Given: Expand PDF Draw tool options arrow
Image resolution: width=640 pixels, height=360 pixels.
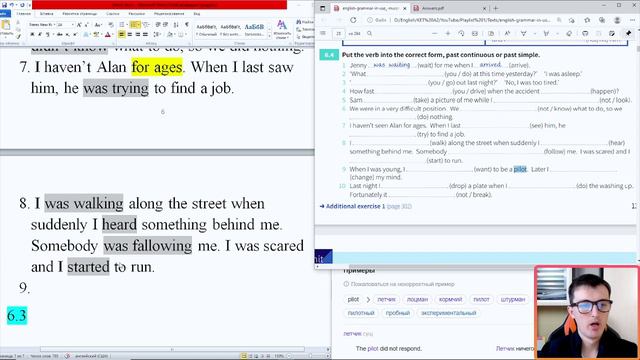Looking at the screenshot, I should point(534,33).
